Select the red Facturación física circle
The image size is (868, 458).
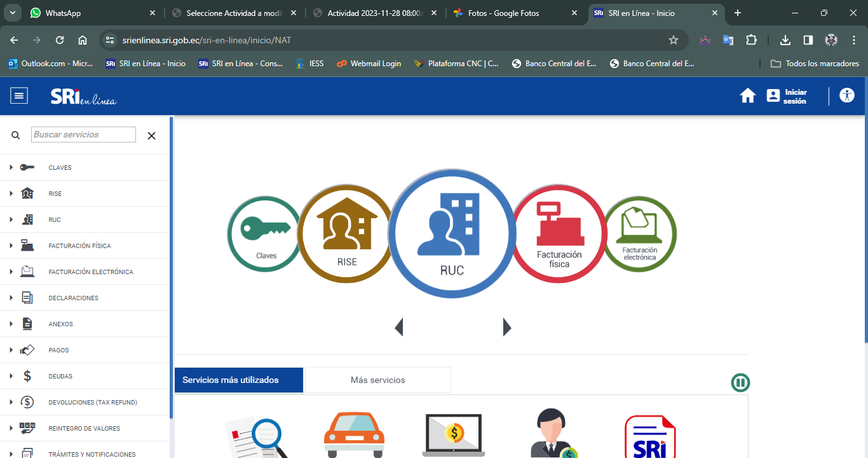(559, 233)
